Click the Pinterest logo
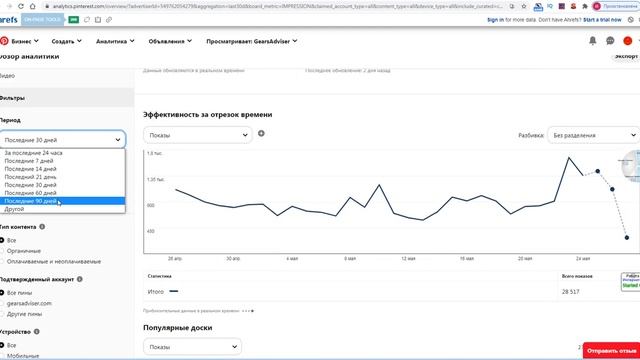This screenshot has width=640, height=360. pyautogui.click(x=4, y=41)
